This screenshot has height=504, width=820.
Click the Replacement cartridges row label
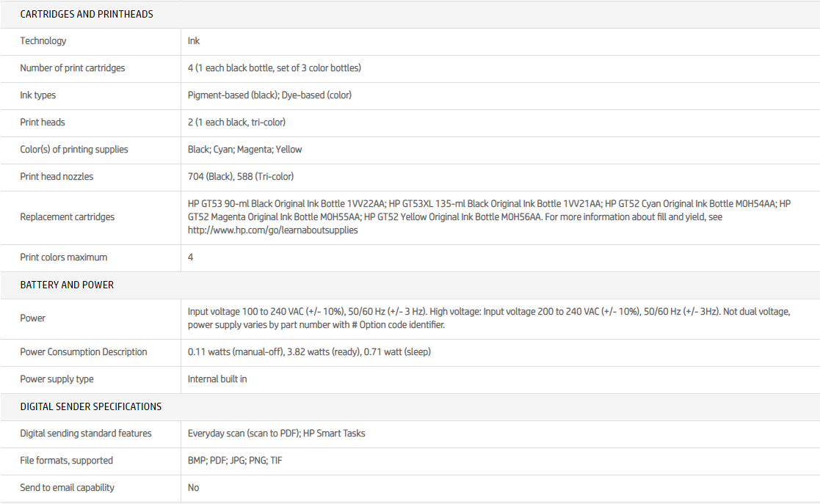point(68,217)
